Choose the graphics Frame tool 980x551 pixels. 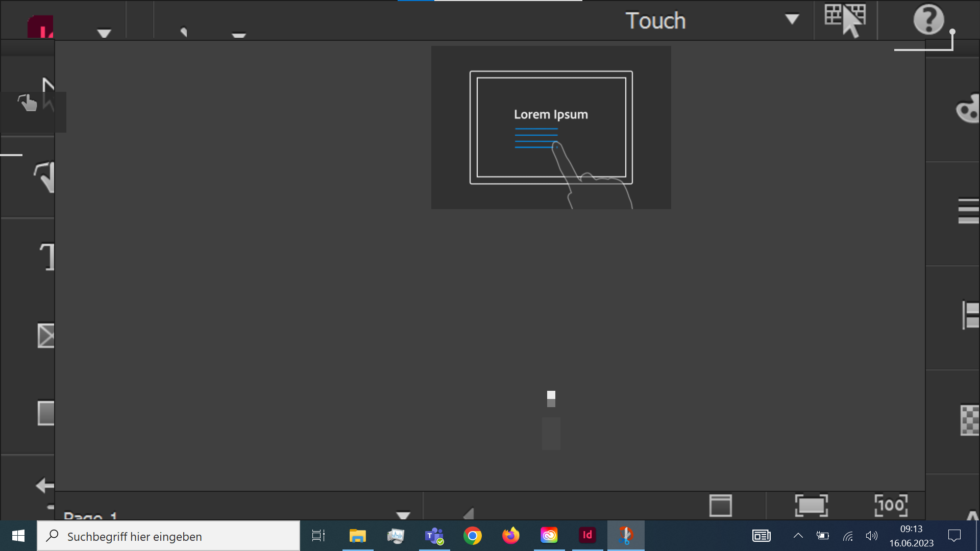tap(46, 336)
